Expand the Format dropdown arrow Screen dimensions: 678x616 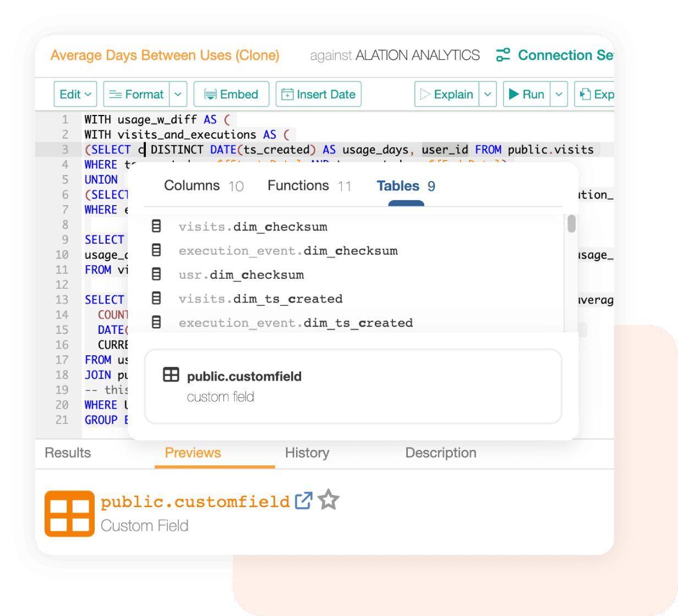tap(178, 94)
